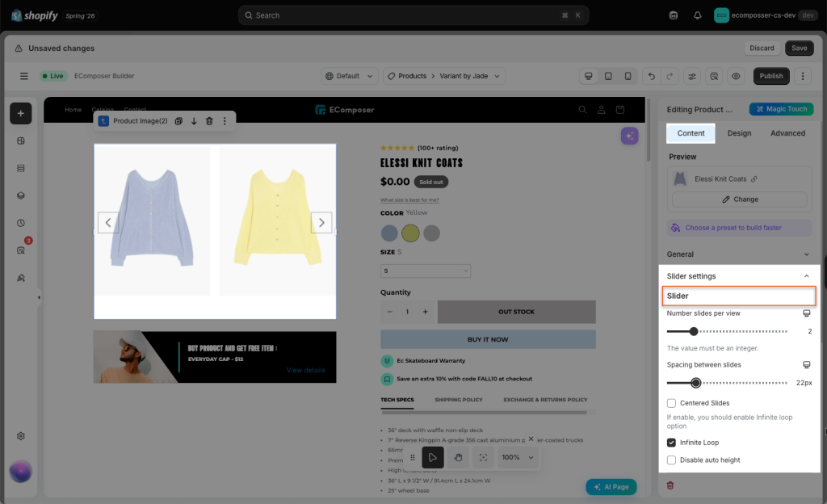Viewport: 827px width, 504px height.
Task: Open more options for Product Image(2)
Action: coord(225,120)
